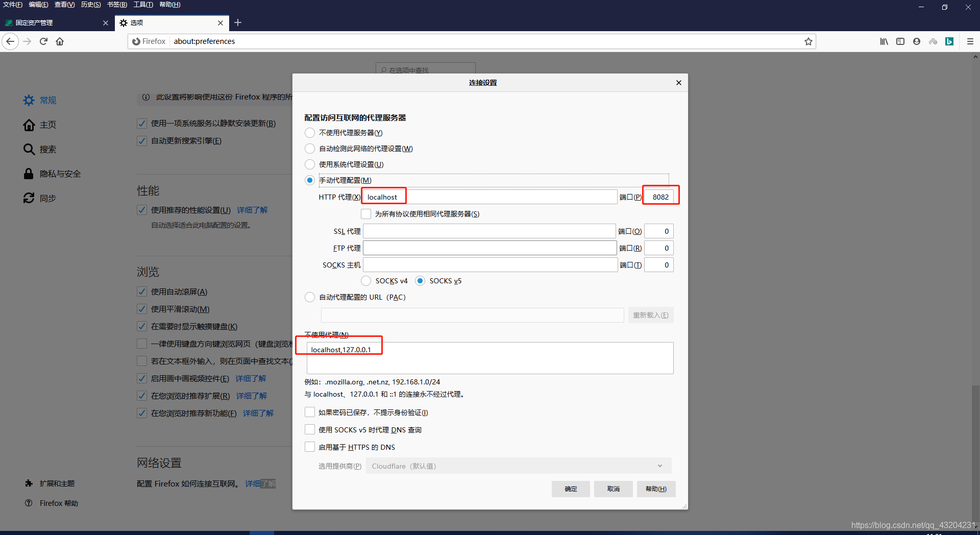Image resolution: width=980 pixels, height=535 pixels.
Task: Click the 取消 button
Action: (x=614, y=489)
